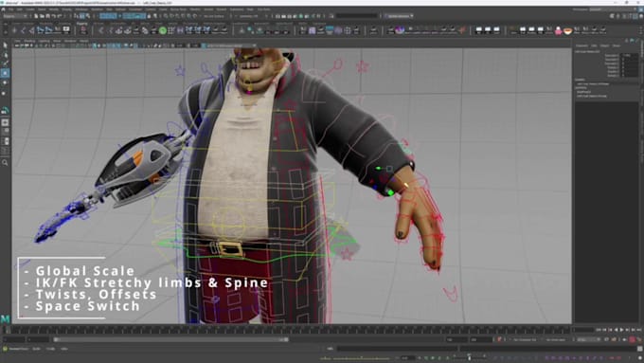Select the arrow Select tool in toolbox
Viewport: 644px width, 363px height.
pyautogui.click(x=5, y=45)
